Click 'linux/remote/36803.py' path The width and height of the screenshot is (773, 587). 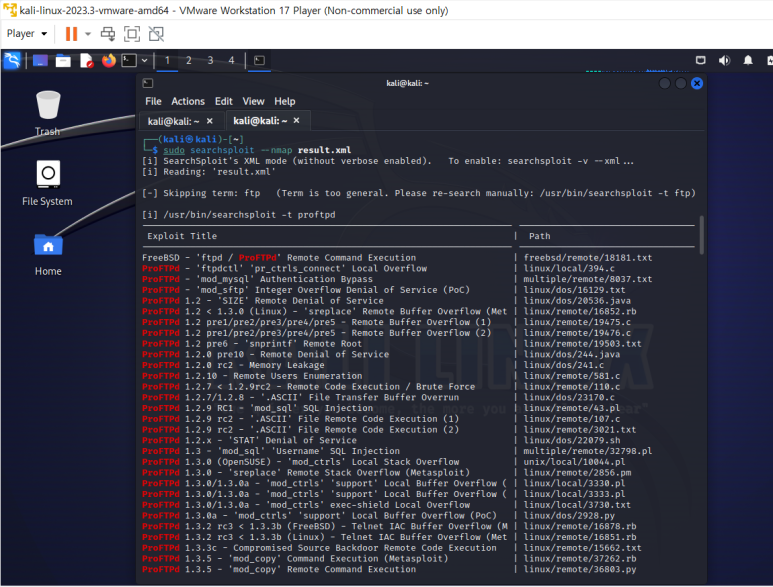[580, 569]
